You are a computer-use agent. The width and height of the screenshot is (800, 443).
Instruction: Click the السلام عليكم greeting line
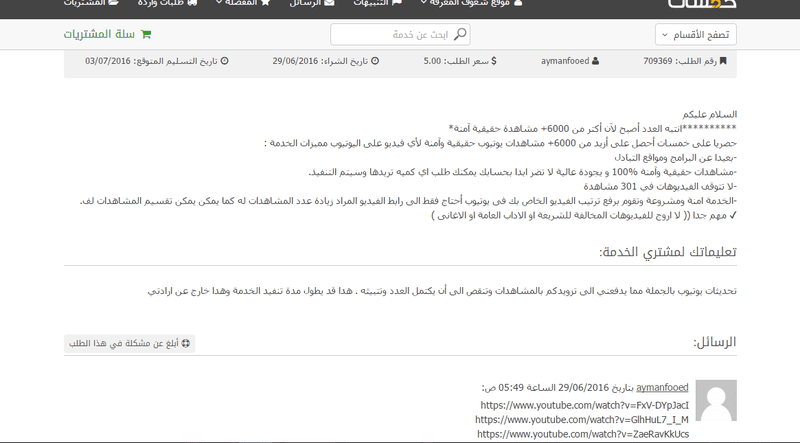click(709, 114)
